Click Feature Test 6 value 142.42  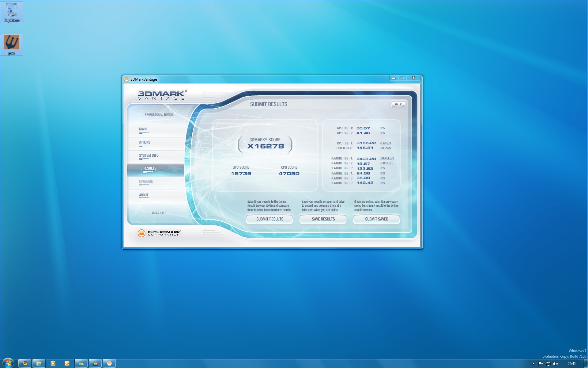(365, 183)
